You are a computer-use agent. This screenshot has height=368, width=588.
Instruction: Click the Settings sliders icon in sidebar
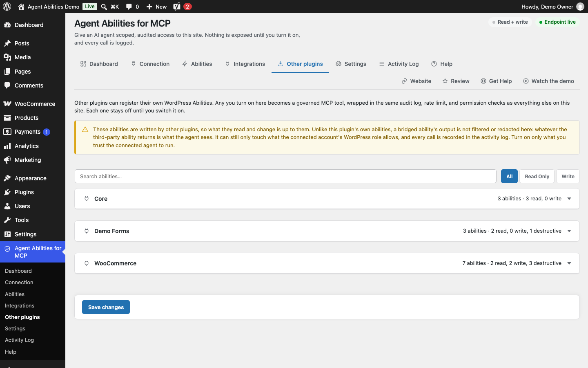[7, 234]
